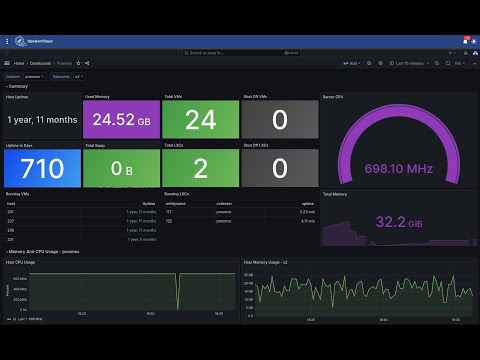Screen dimensions: 480x360
Task: Open the 10s refresh interval dropdown
Action: (x=460, y=63)
